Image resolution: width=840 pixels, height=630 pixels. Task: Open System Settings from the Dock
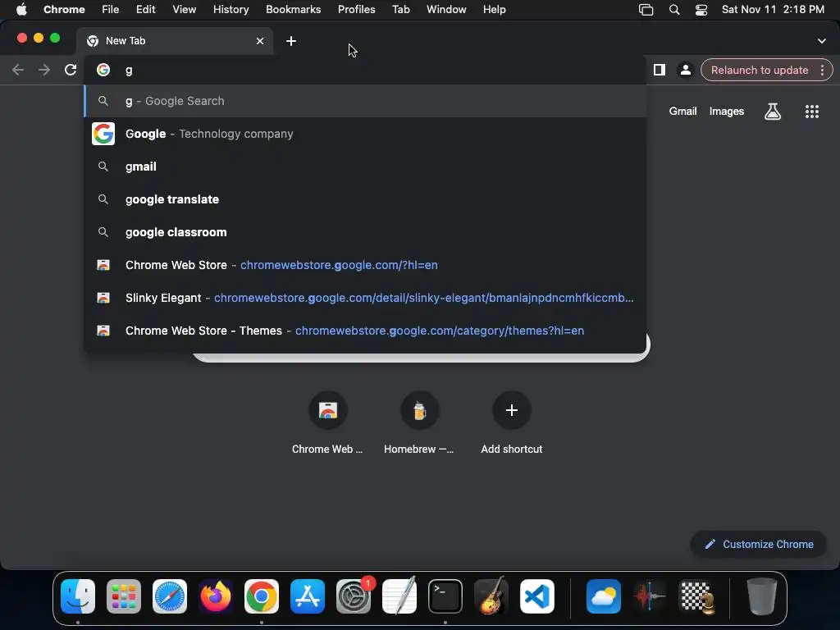tap(354, 596)
